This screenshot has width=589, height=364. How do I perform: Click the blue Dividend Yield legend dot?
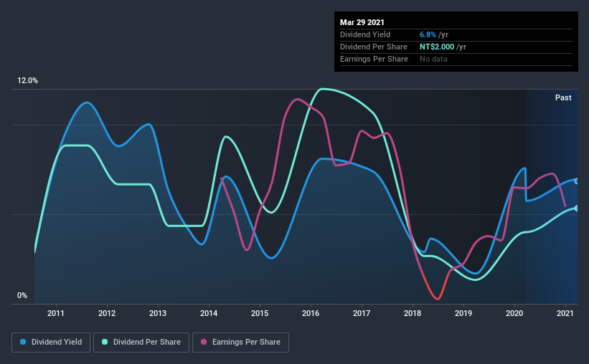pos(23,342)
